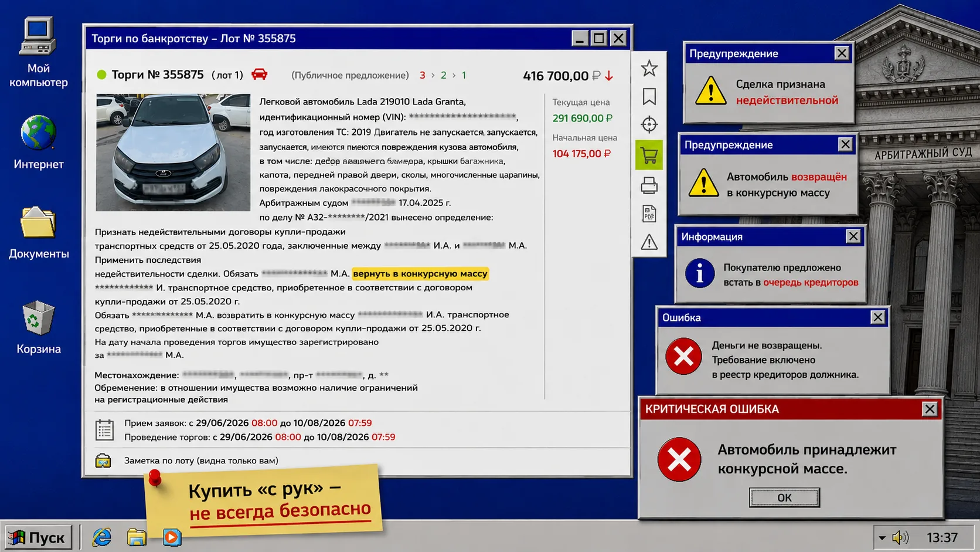Click the taskbar clock showing 13:37

[942, 537]
